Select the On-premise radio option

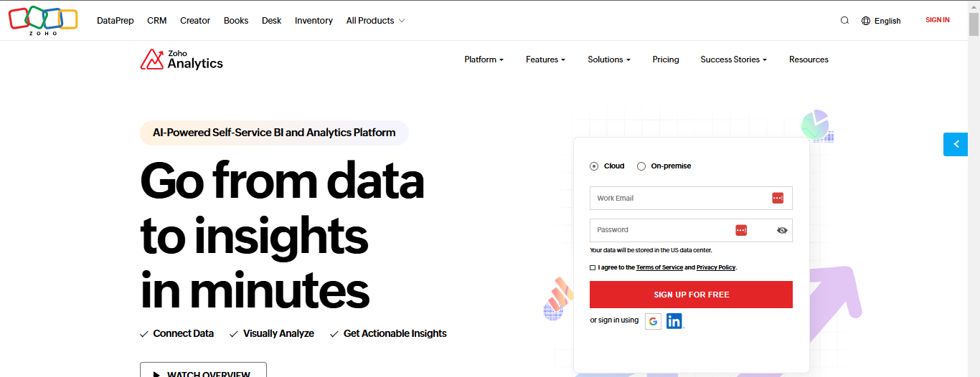click(x=641, y=166)
